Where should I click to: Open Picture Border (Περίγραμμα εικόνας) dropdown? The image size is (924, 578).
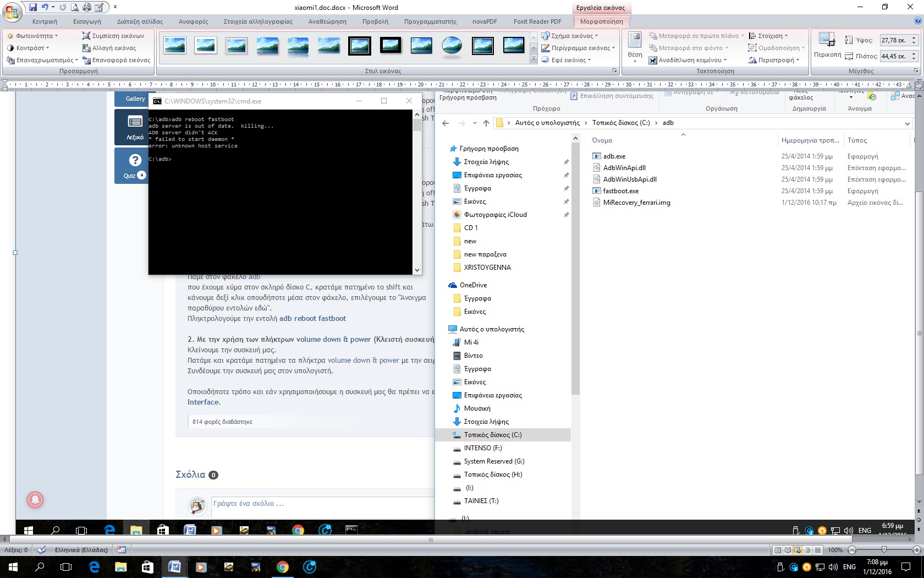pos(578,48)
